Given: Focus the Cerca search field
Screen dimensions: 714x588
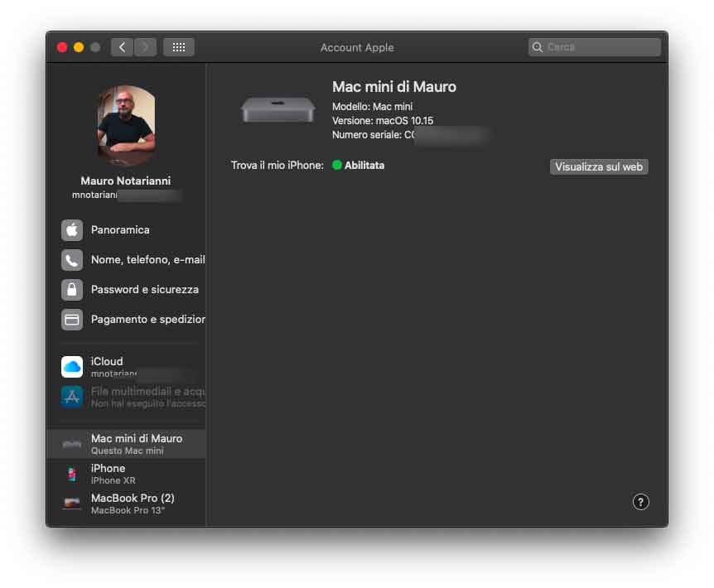Looking at the screenshot, I should coord(594,47).
